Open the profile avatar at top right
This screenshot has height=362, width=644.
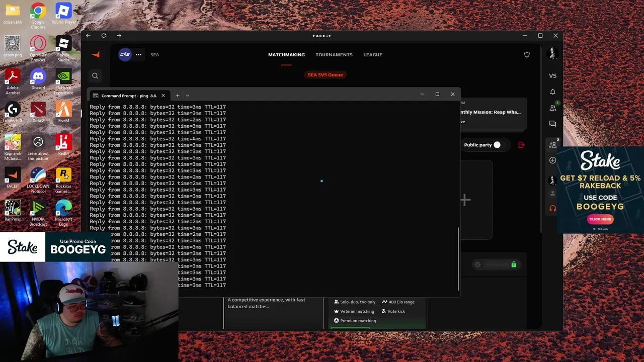[x=552, y=54]
